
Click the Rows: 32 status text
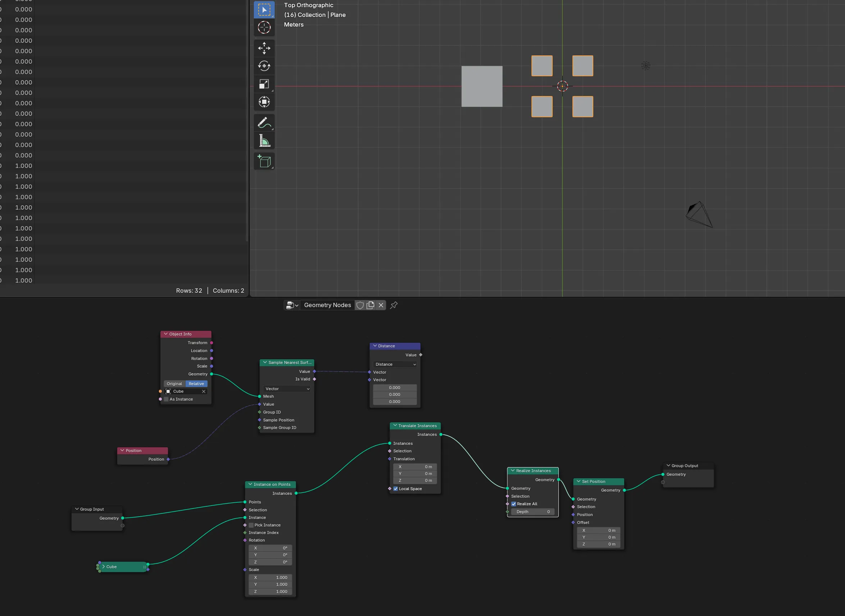pos(189,291)
